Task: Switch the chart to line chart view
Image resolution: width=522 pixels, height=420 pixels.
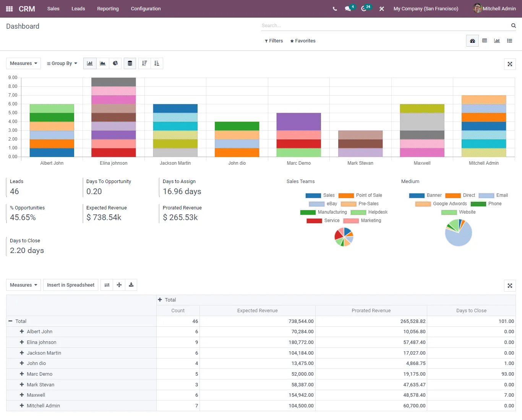Action: coord(102,63)
